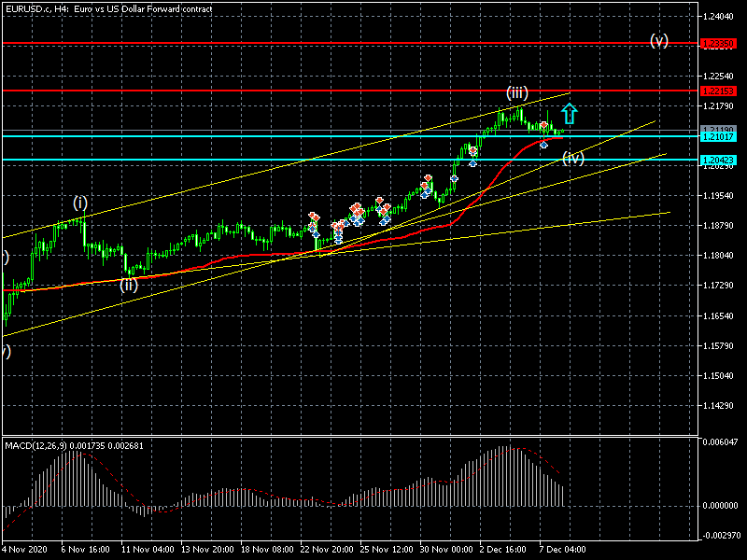Screen dimensions: 747x560
Task: Click the 4 Nov 2020 date label
Action: pyautogui.click(x=24, y=551)
